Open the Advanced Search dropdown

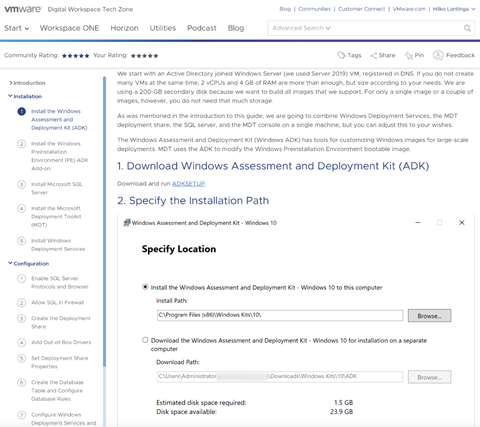pyautogui.click(x=301, y=28)
